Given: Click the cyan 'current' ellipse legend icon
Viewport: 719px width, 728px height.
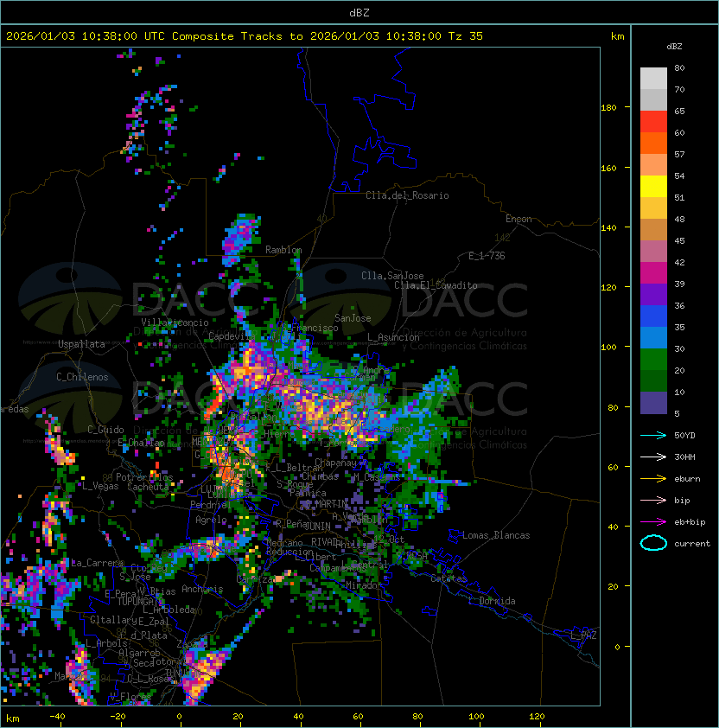Looking at the screenshot, I should pyautogui.click(x=653, y=543).
